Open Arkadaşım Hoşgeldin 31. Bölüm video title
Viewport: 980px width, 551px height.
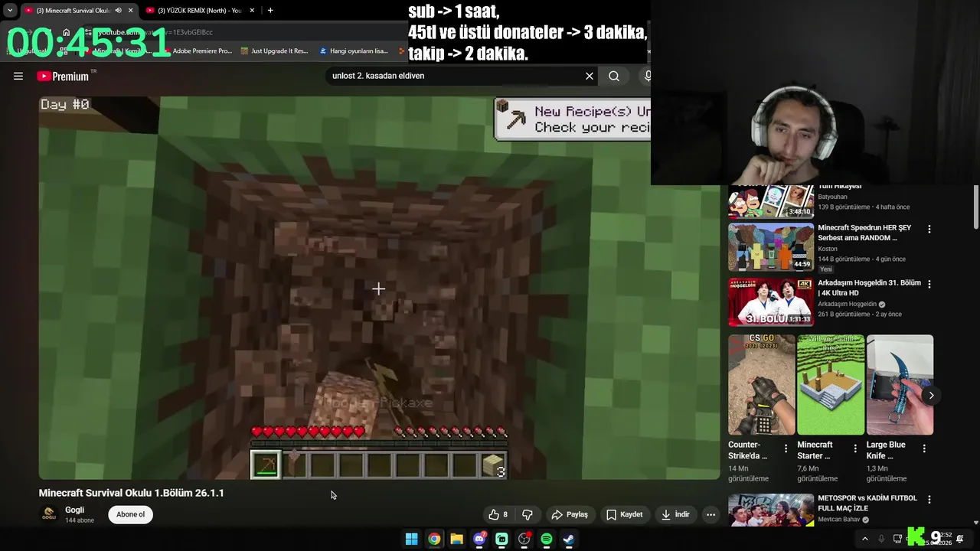[869, 288]
